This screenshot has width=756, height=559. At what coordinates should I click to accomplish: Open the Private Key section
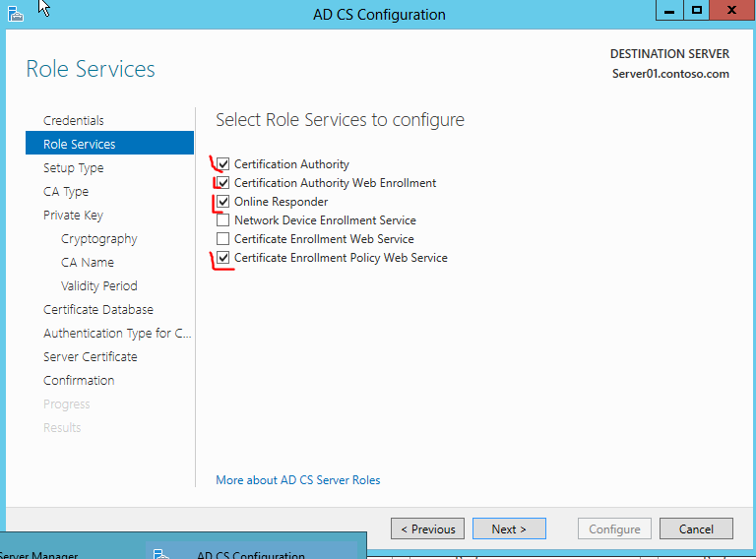point(73,216)
